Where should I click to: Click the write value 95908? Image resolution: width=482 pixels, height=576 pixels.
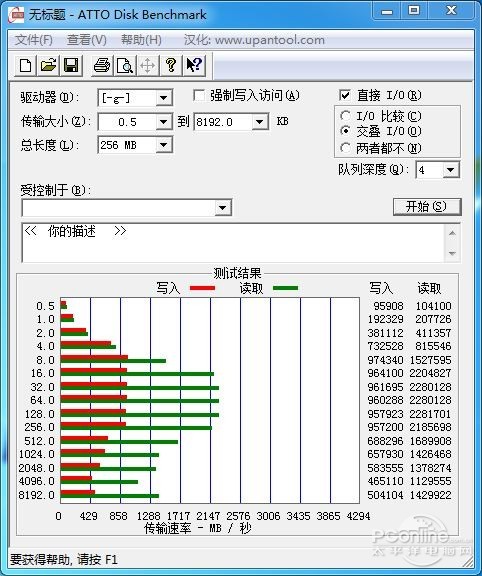coord(388,306)
